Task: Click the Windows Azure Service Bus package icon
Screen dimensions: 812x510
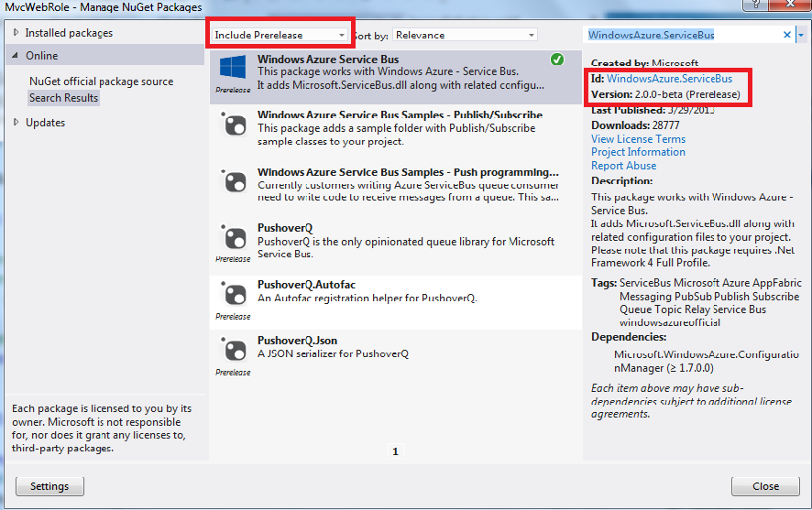Action: pyautogui.click(x=233, y=67)
